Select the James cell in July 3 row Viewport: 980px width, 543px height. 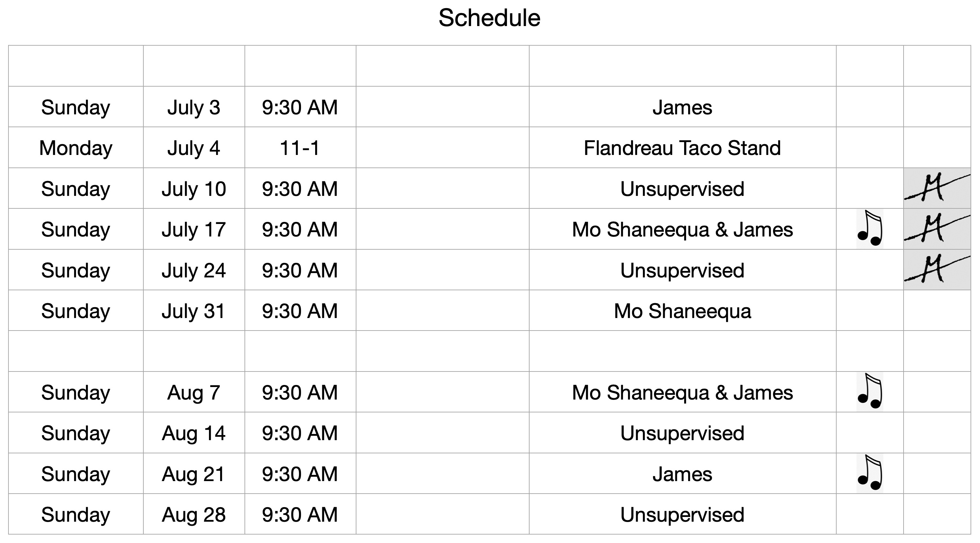[x=682, y=107]
